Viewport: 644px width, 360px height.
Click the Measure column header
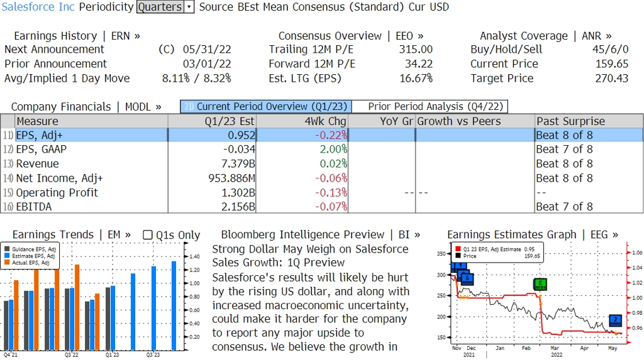(x=91, y=121)
